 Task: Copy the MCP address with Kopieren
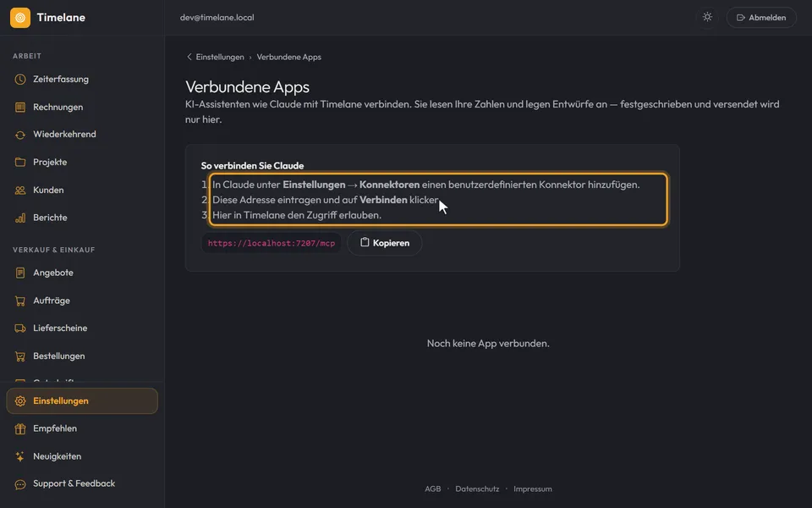pyautogui.click(x=384, y=243)
